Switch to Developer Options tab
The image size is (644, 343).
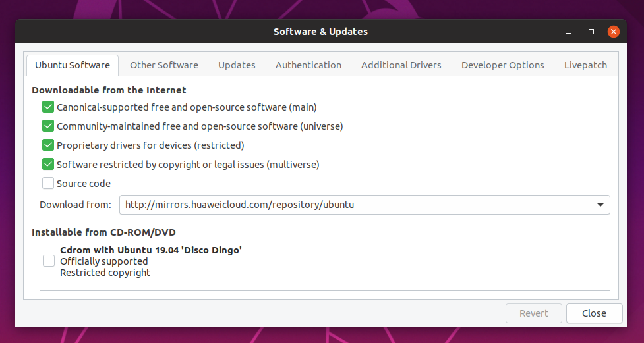tap(502, 65)
